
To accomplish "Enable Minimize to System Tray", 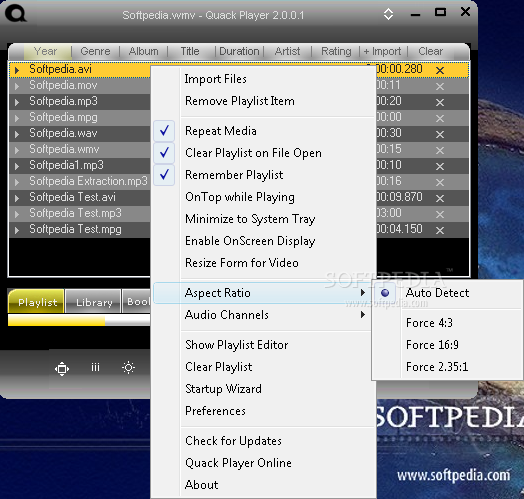I will pyautogui.click(x=264, y=219).
